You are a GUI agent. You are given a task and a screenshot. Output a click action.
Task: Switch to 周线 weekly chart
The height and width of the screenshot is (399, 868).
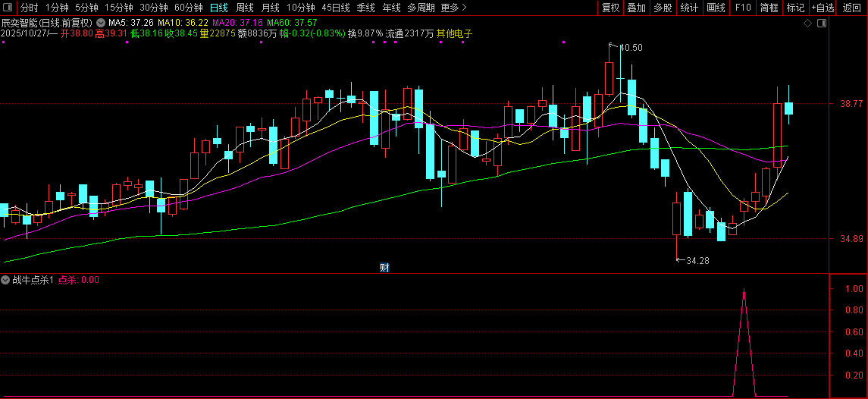pyautogui.click(x=244, y=8)
